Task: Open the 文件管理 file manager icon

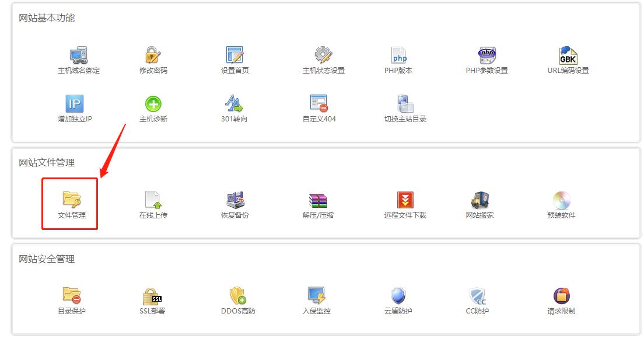Action: pos(71,200)
